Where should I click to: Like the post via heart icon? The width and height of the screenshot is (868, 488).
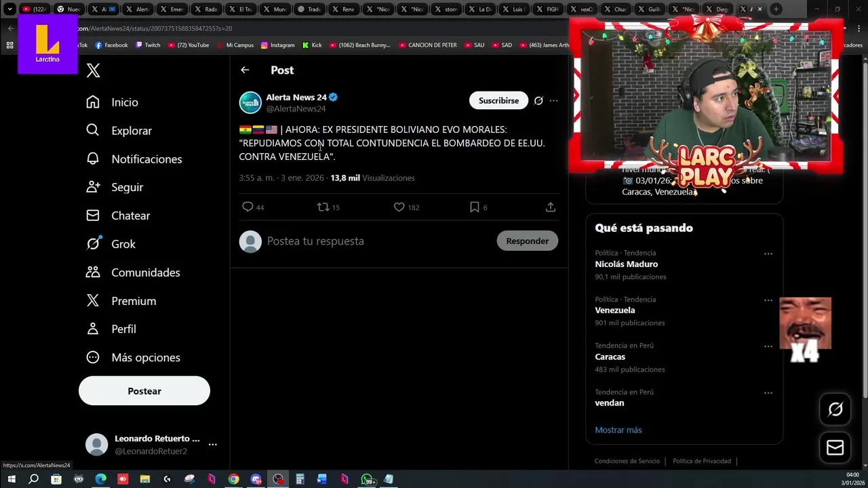tap(399, 207)
